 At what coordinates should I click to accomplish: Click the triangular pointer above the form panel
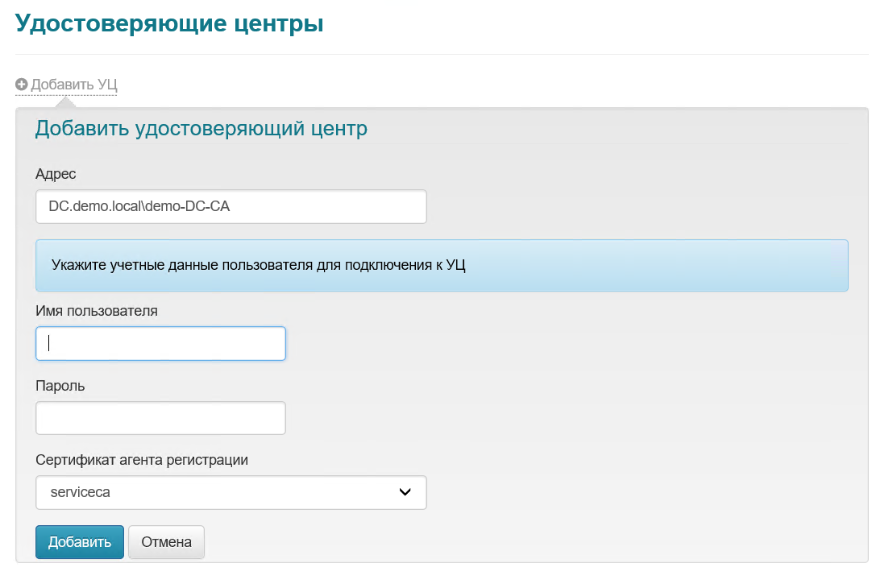[66, 101]
